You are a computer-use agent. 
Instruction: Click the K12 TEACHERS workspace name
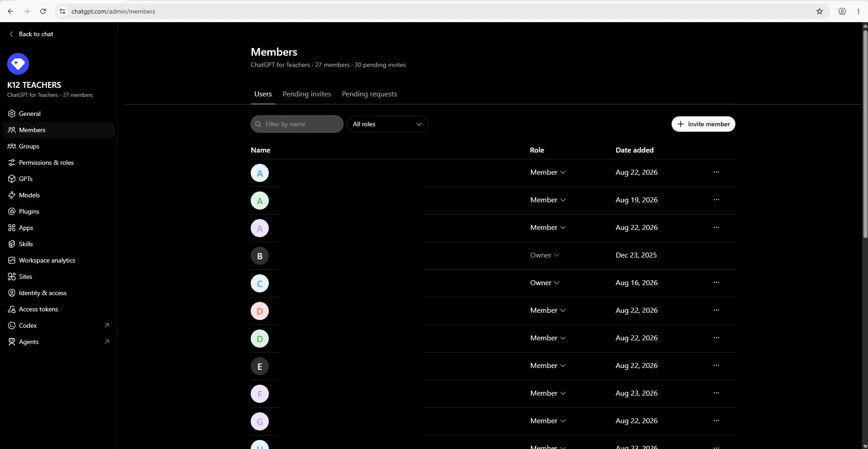[34, 85]
